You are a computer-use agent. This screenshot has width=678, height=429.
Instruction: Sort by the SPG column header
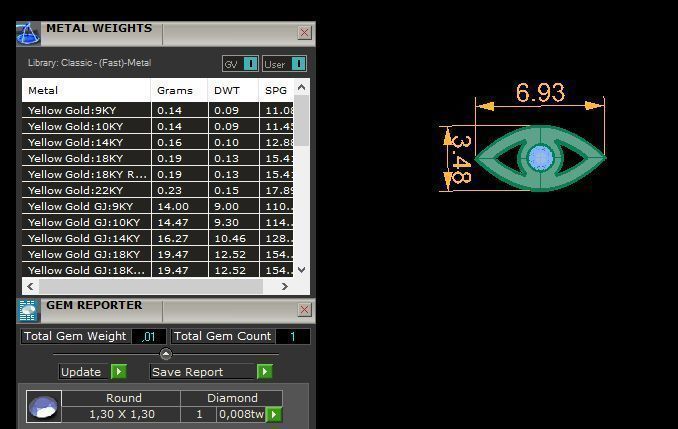[276, 90]
